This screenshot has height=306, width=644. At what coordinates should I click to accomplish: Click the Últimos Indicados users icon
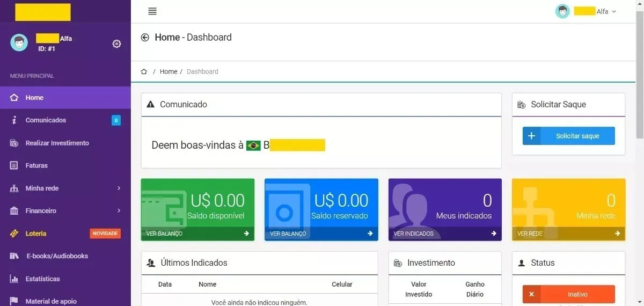151,263
